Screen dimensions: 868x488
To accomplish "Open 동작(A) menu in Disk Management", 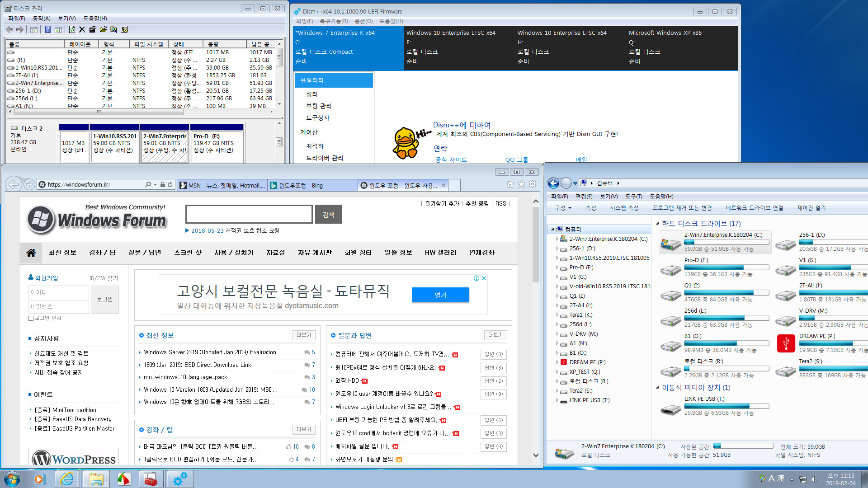I will (42, 19).
